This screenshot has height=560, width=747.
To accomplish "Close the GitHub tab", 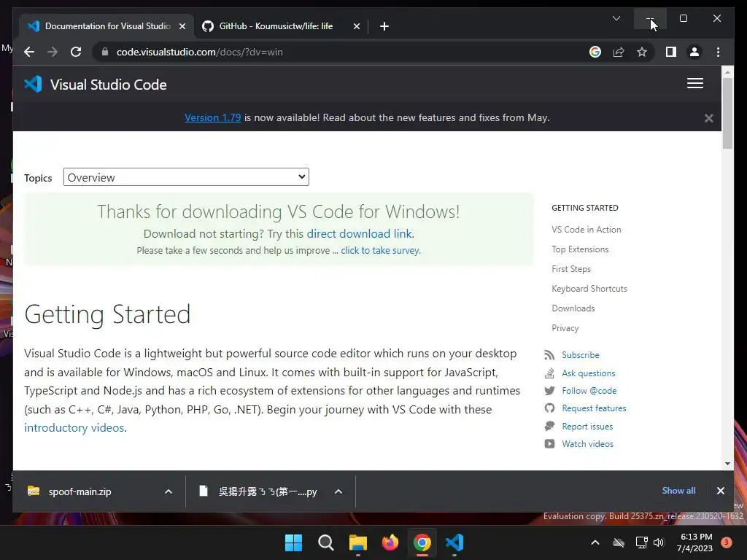I will pyautogui.click(x=356, y=26).
